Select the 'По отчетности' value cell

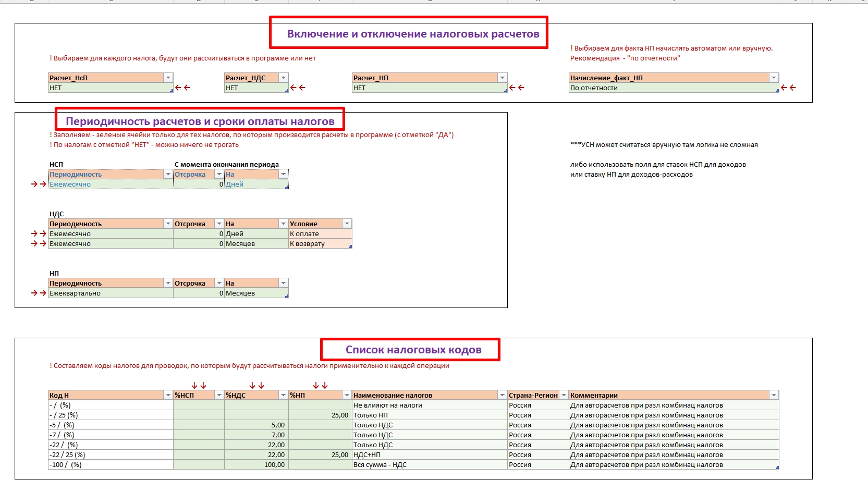[x=674, y=88]
